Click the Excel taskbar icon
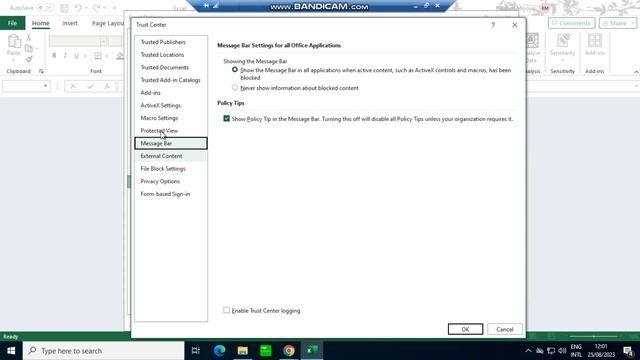The width and height of the screenshot is (640, 360). click(x=312, y=351)
